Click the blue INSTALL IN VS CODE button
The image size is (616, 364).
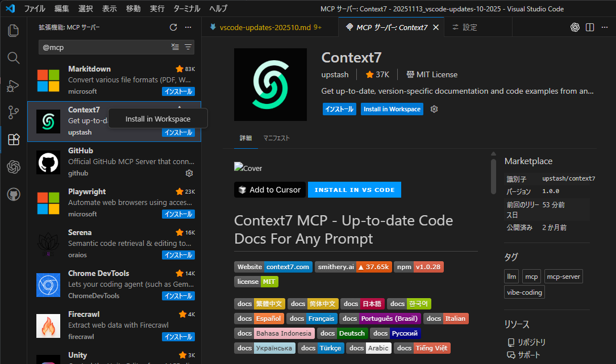click(354, 190)
